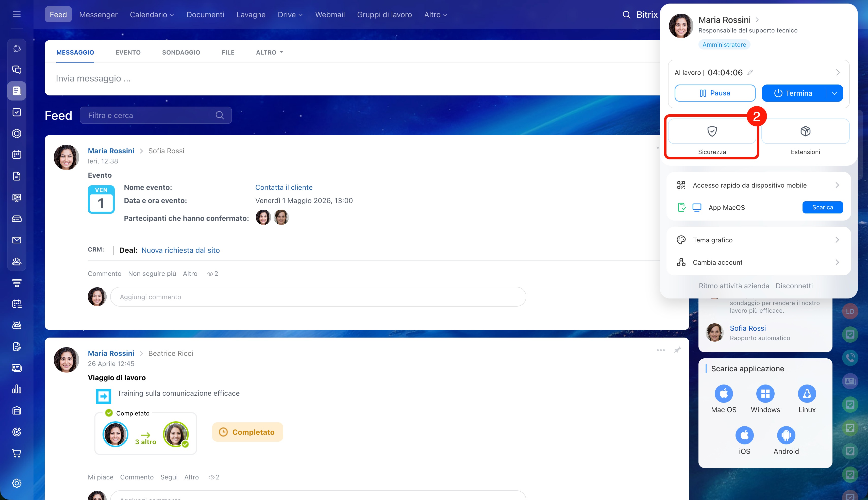Click Mi piace on Viaggio post

[100, 477]
